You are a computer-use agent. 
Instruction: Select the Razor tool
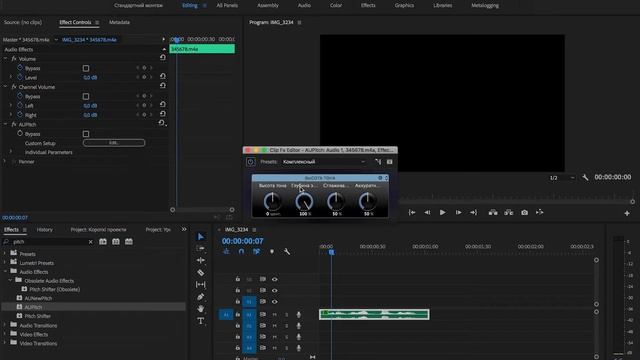click(x=200, y=272)
